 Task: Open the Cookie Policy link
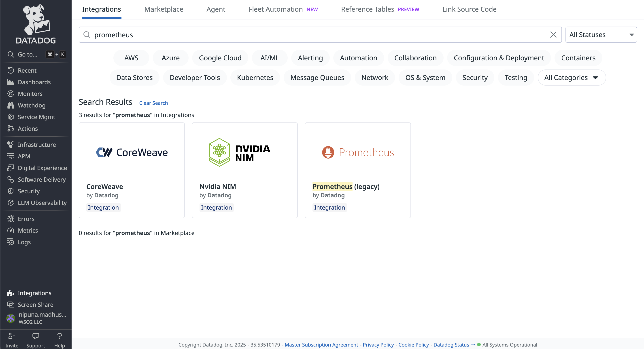click(x=414, y=345)
